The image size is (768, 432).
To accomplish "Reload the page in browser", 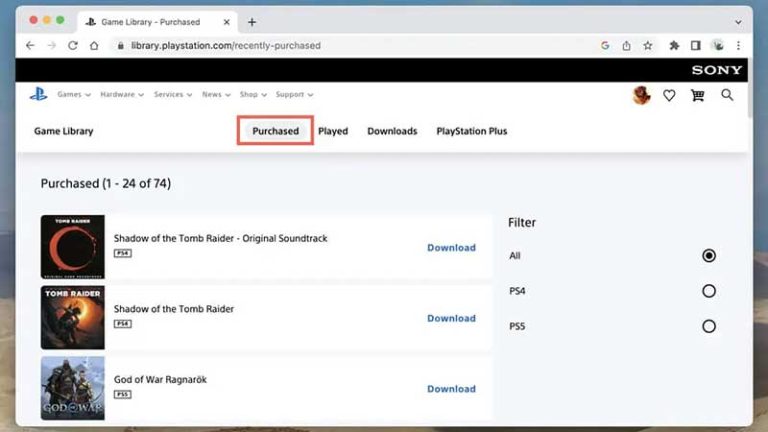I will coord(73,45).
